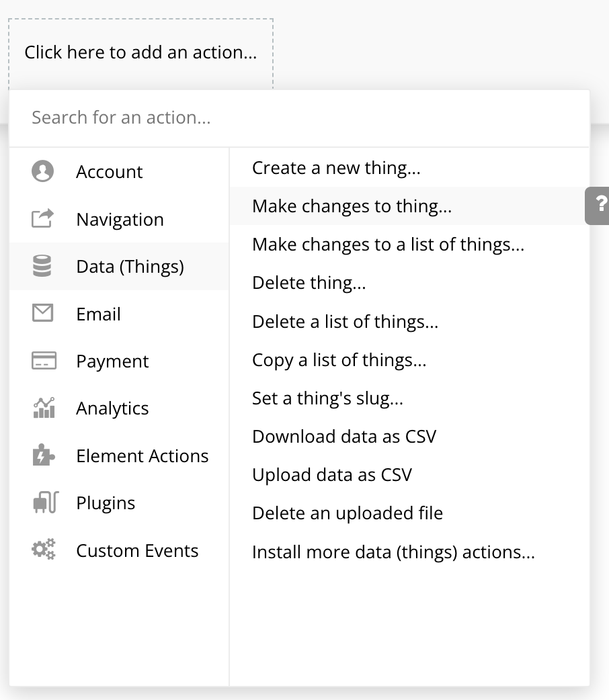Select 'Create a new thing...' action
This screenshot has height=700, width=609.
click(x=336, y=168)
